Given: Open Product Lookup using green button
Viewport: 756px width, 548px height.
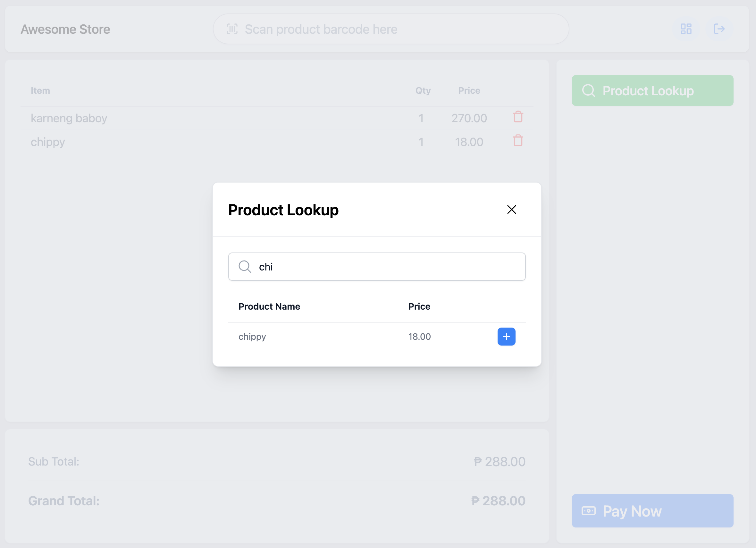Looking at the screenshot, I should pos(652,90).
